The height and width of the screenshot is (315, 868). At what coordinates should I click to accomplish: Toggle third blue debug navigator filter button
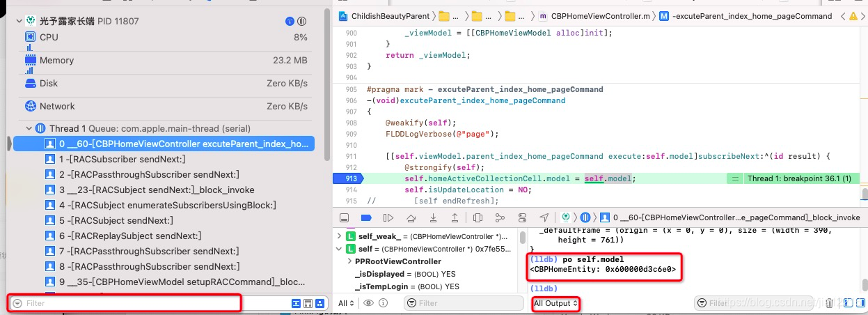point(320,303)
